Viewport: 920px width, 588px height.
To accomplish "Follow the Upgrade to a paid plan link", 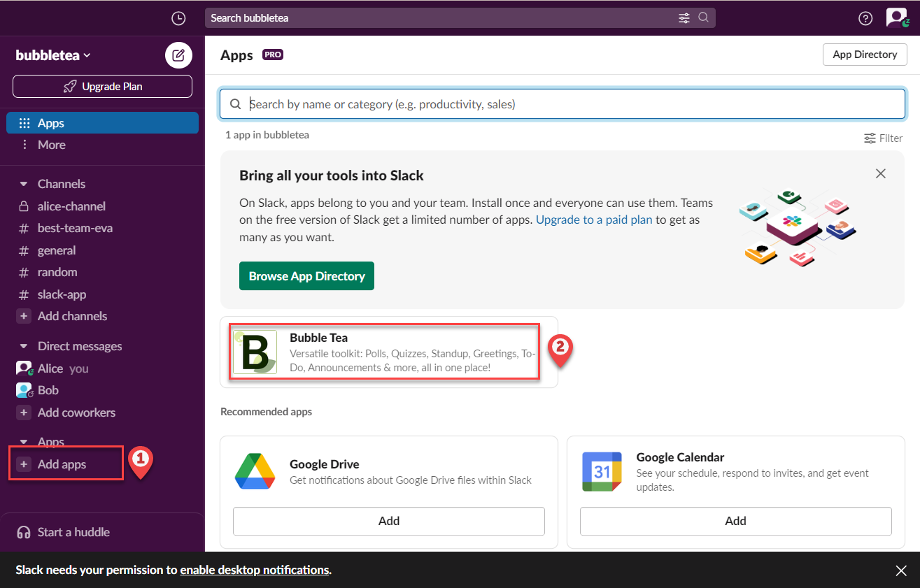I will pyautogui.click(x=594, y=220).
